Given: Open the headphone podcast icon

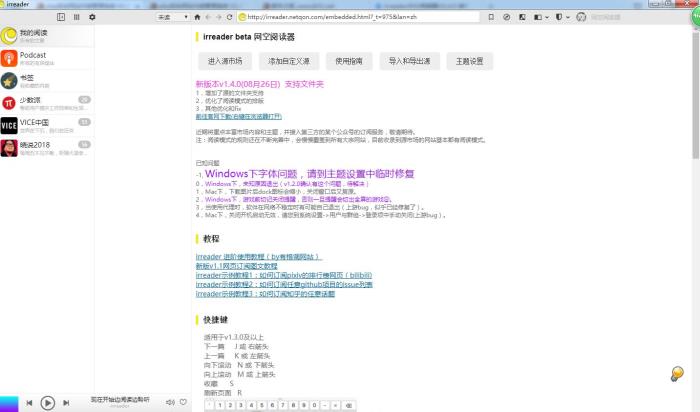Looking at the screenshot, I should click(581, 17).
